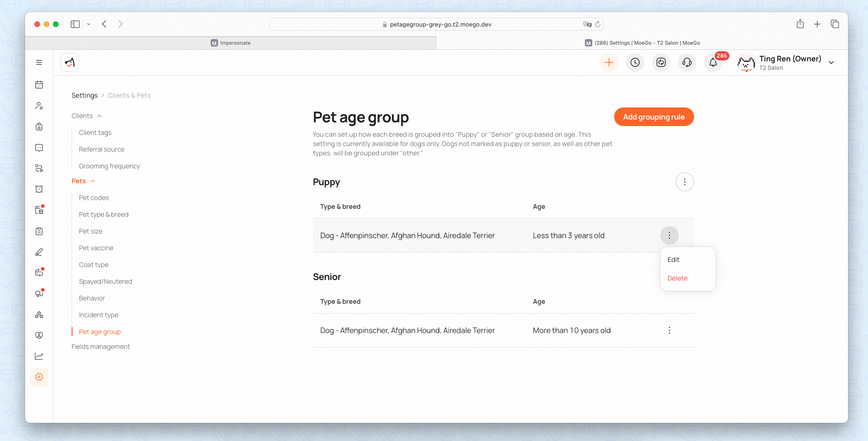Viewport: 868px width, 441px height.
Task: Open the reports chart icon in sidebar
Action: 39,356
